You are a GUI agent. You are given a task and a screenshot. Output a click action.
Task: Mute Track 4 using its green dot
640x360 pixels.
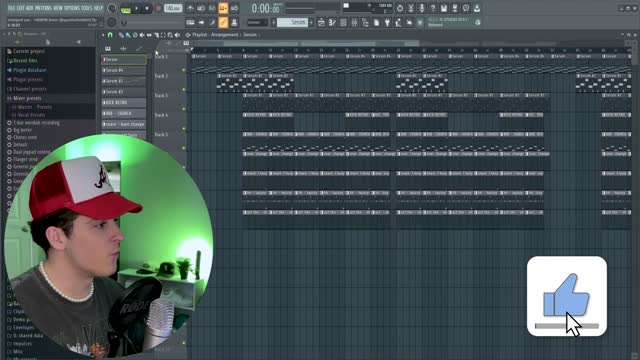click(184, 129)
